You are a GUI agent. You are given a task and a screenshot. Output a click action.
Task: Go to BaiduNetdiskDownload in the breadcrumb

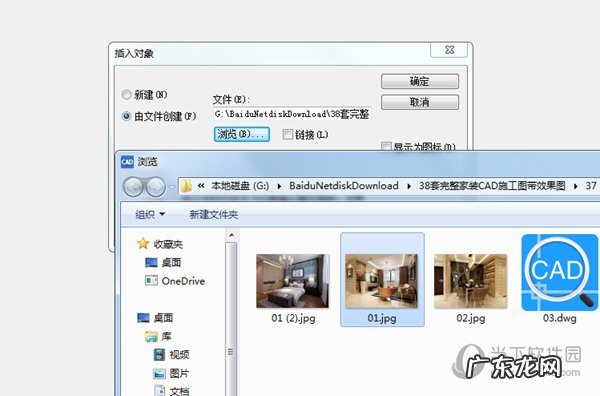tap(344, 186)
